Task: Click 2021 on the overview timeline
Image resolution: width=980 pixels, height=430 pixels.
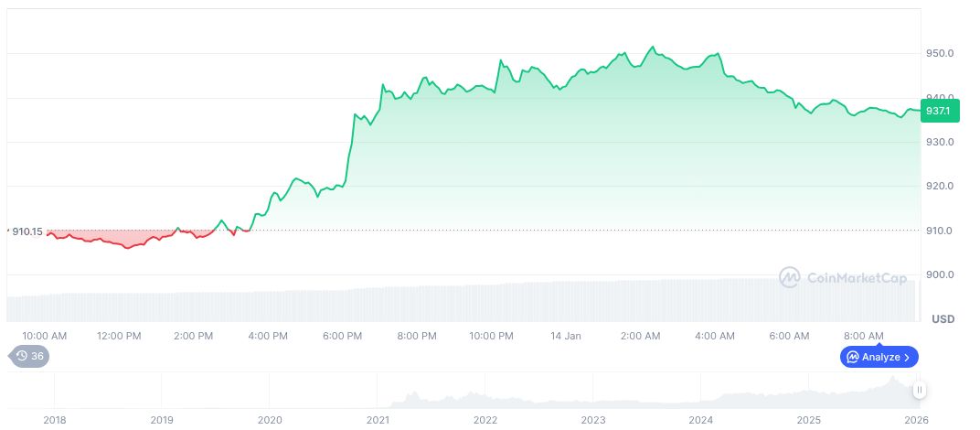Action: 378,420
